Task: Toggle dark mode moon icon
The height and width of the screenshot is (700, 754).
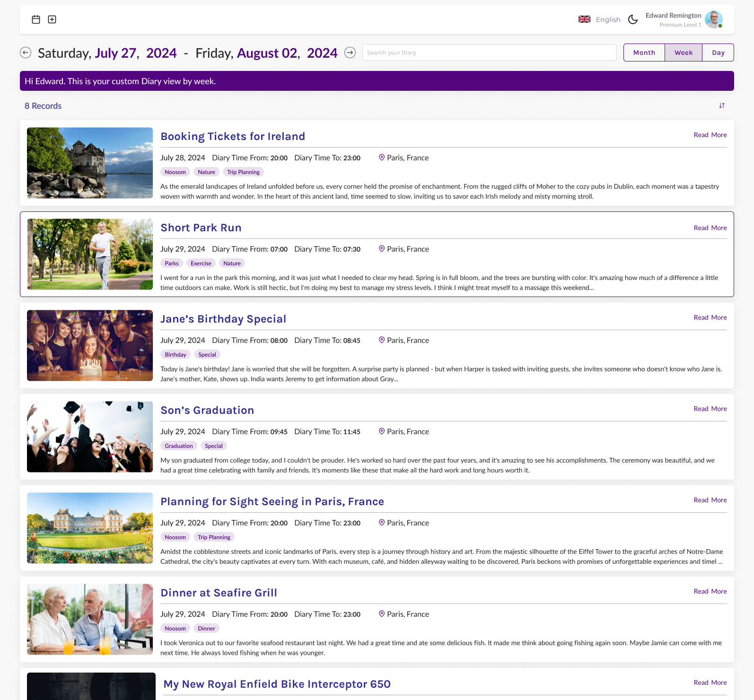Action: click(632, 19)
